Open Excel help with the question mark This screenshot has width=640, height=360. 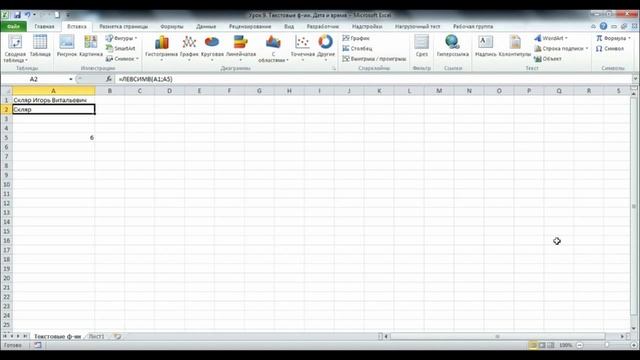pos(603,26)
